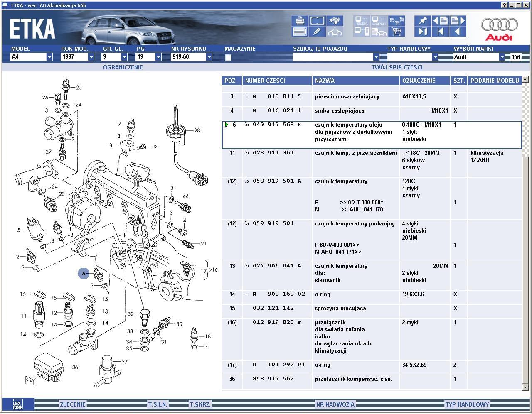Image resolution: width=532 pixels, height=414 pixels.
Task: Click the pushpin bookmark icon
Action: (x=423, y=21)
